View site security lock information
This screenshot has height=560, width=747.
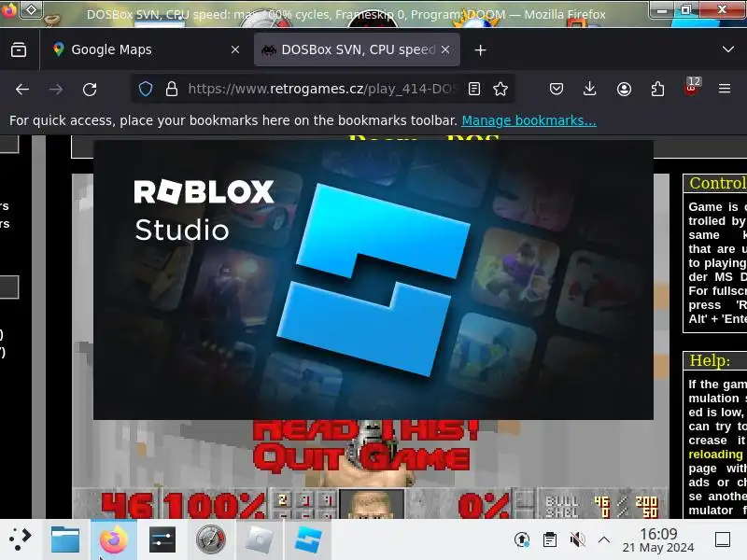[x=172, y=89]
